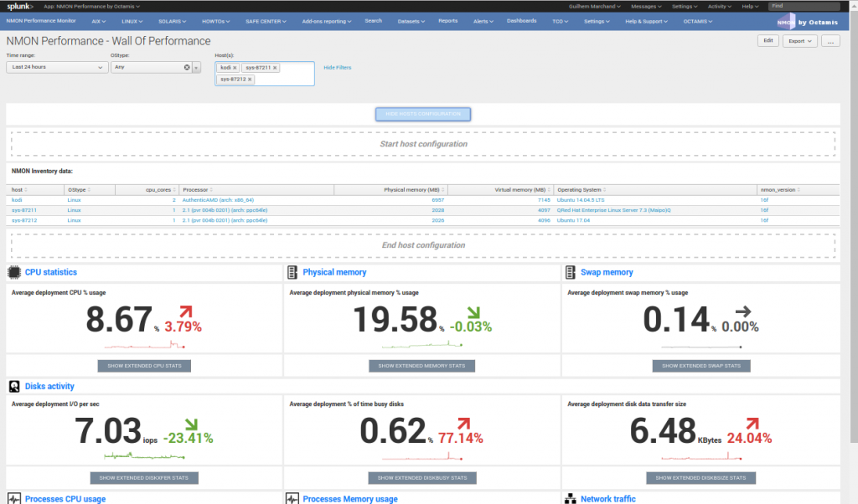Screen dimensions: 858x504
Task: Click the Physical memory panel icon
Action: (x=291, y=271)
